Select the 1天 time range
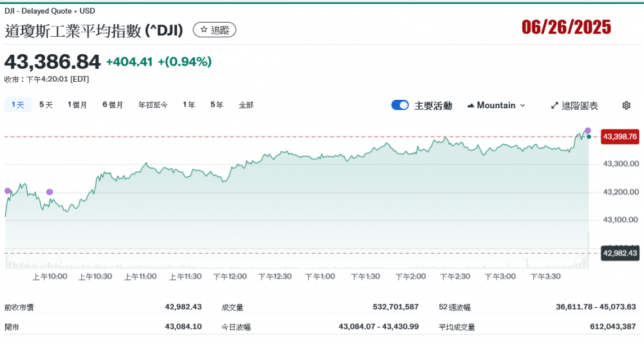This screenshot has width=644, height=344. [17, 105]
